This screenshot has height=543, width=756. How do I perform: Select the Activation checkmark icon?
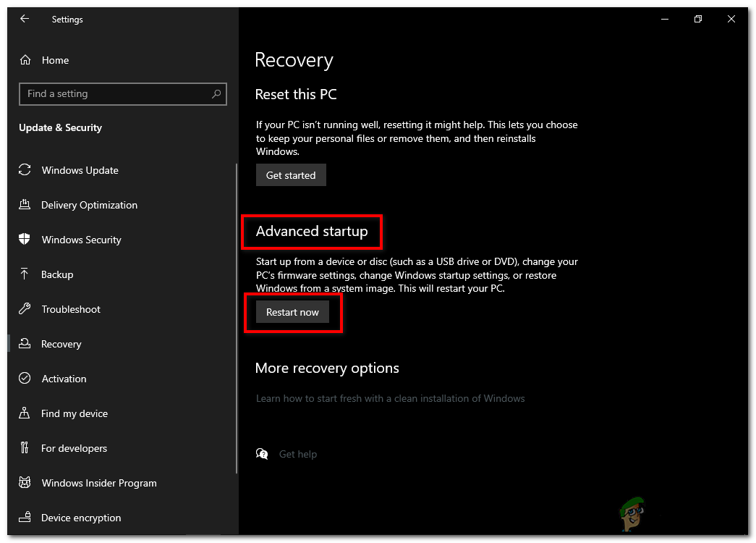pos(25,379)
